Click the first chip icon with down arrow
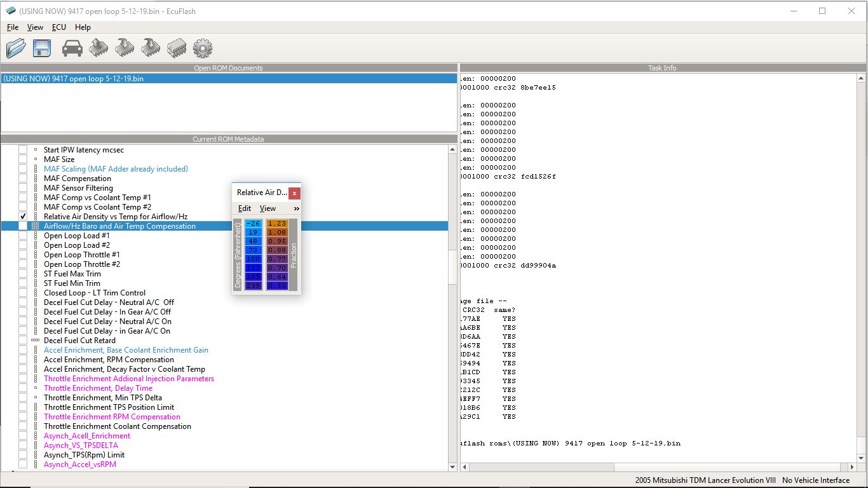868x488 pixels. tap(125, 48)
